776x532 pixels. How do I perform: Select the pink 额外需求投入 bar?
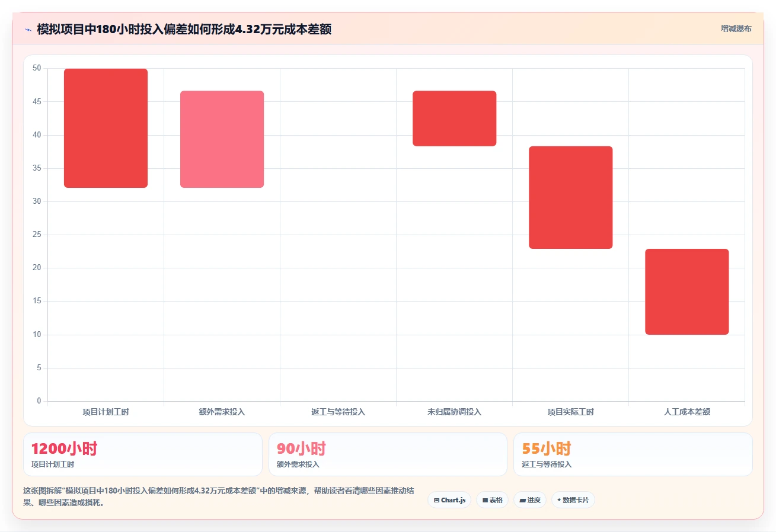[222, 139]
